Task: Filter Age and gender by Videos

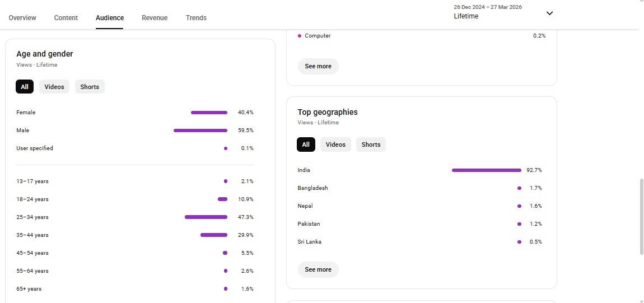Action: (54, 87)
